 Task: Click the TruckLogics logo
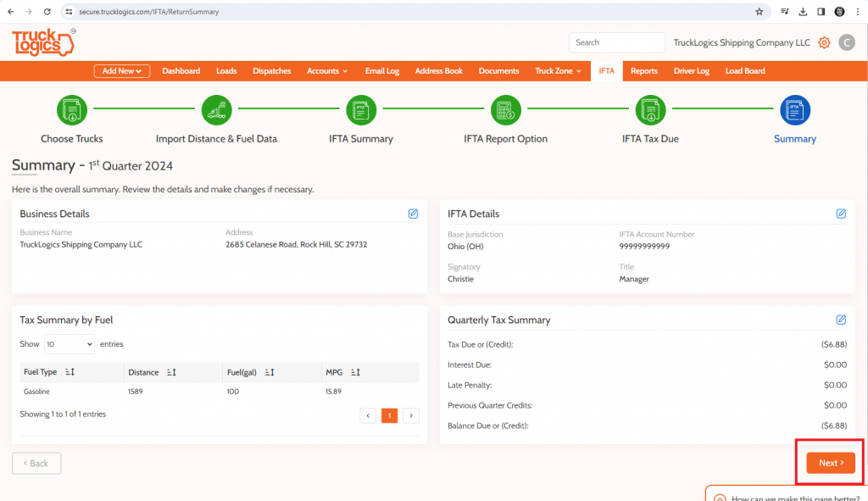pyautogui.click(x=43, y=42)
